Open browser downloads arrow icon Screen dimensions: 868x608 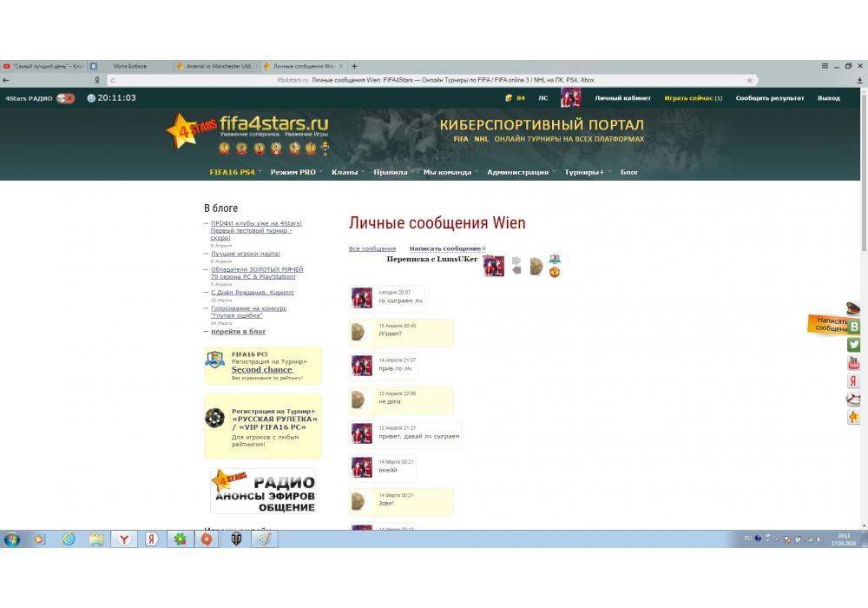[x=859, y=80]
